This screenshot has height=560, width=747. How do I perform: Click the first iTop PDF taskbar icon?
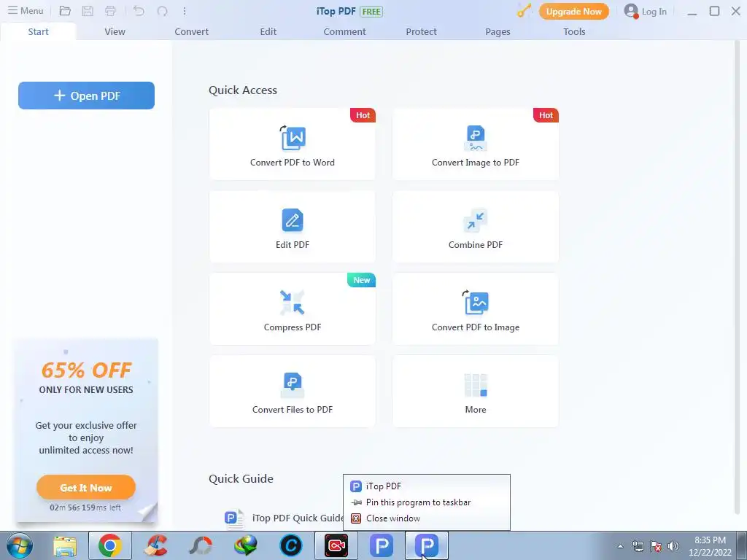[x=381, y=545]
